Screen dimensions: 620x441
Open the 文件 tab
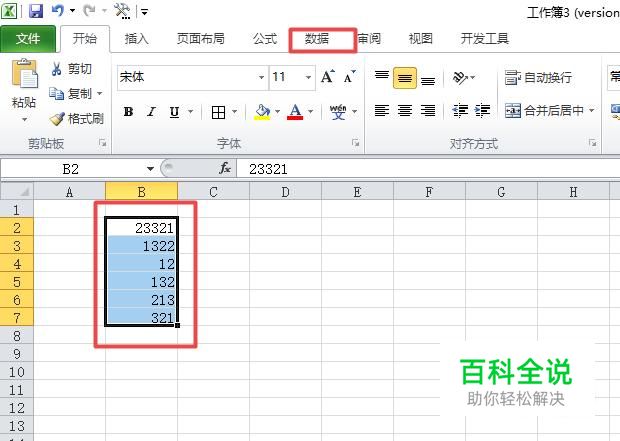(x=28, y=39)
